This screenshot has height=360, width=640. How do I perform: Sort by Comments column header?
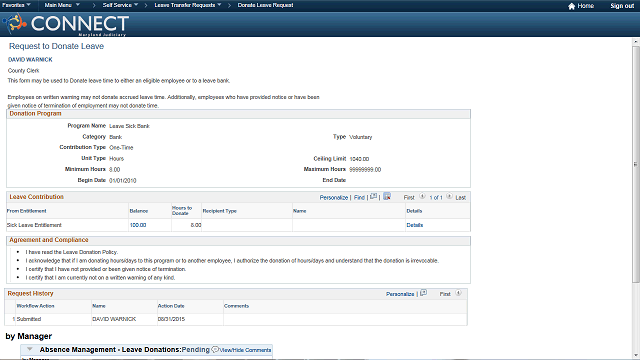236,306
